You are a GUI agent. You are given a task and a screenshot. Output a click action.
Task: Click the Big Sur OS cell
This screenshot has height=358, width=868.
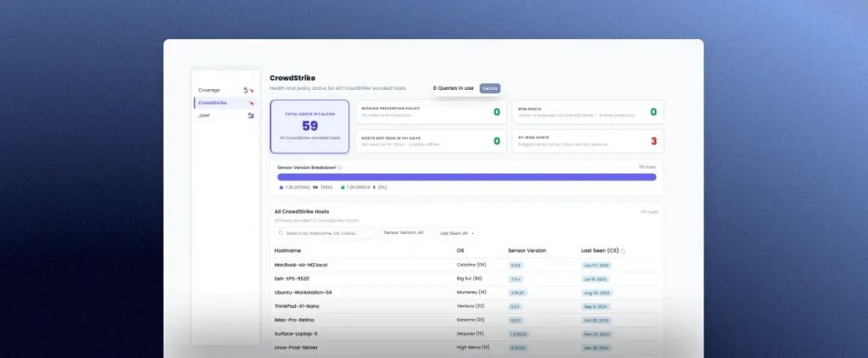click(470, 279)
